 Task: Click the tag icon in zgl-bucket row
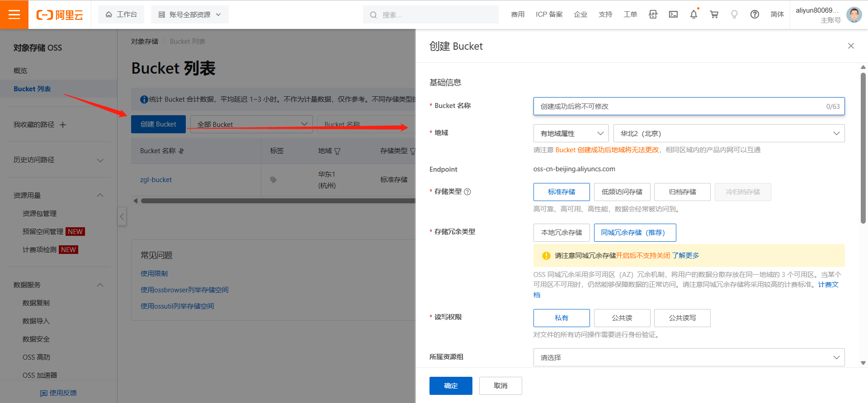pos(273,180)
